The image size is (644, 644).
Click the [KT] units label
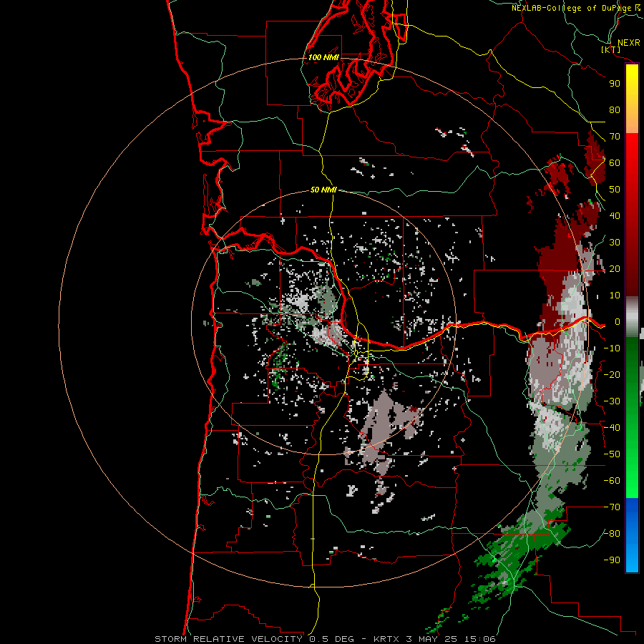pyautogui.click(x=611, y=50)
